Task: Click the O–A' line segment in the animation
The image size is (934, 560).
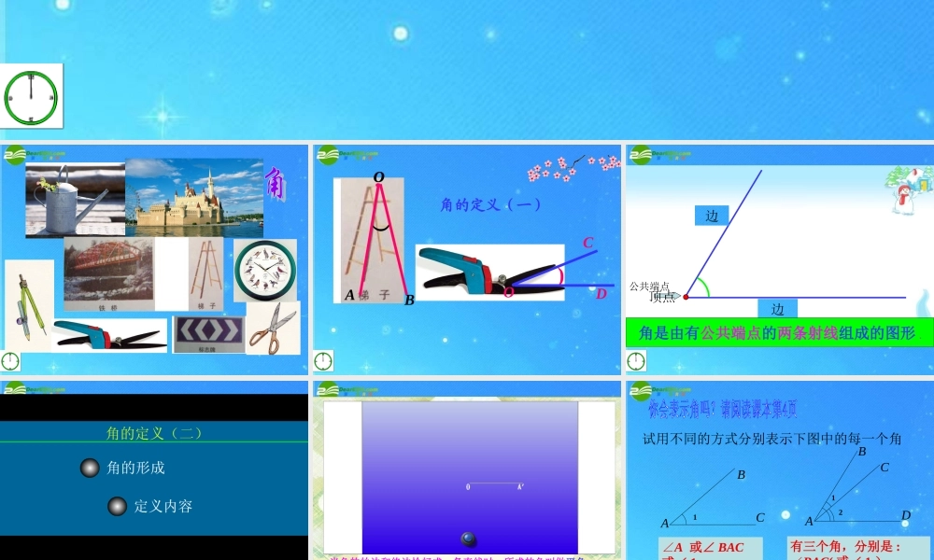Action: (x=495, y=485)
